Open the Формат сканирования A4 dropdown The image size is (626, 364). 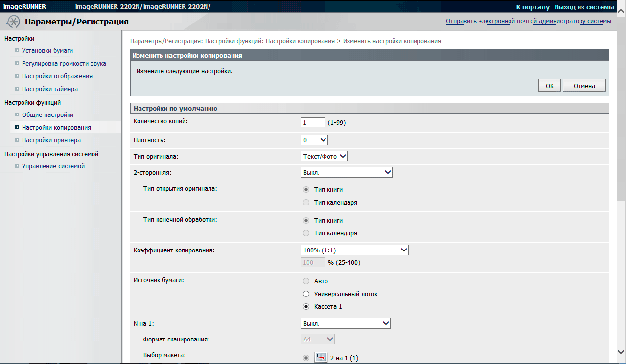(318, 339)
